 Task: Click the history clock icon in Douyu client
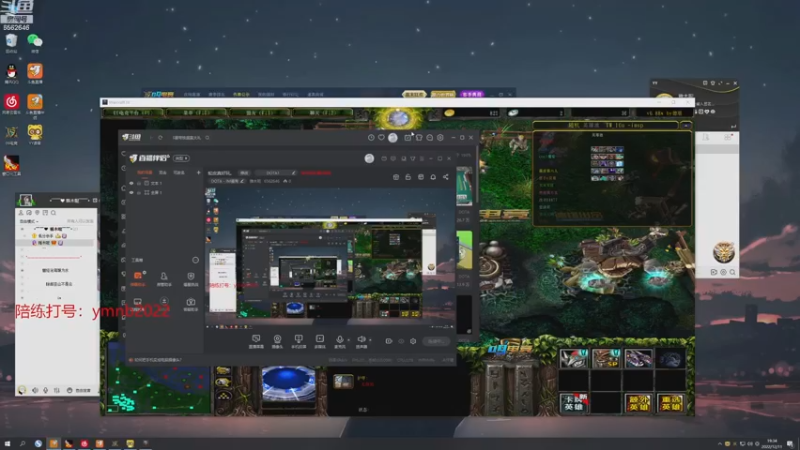click(x=371, y=138)
